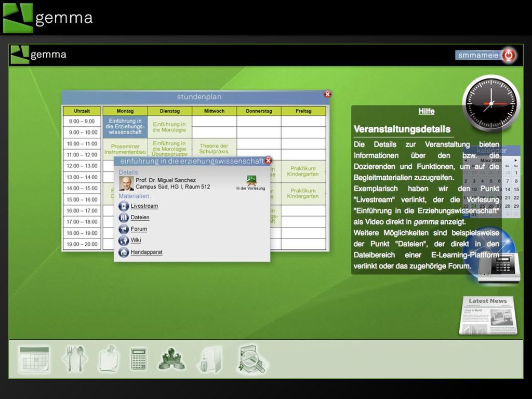Click the Forum icon in Materialien
This screenshot has height=399, width=532.
(124, 229)
